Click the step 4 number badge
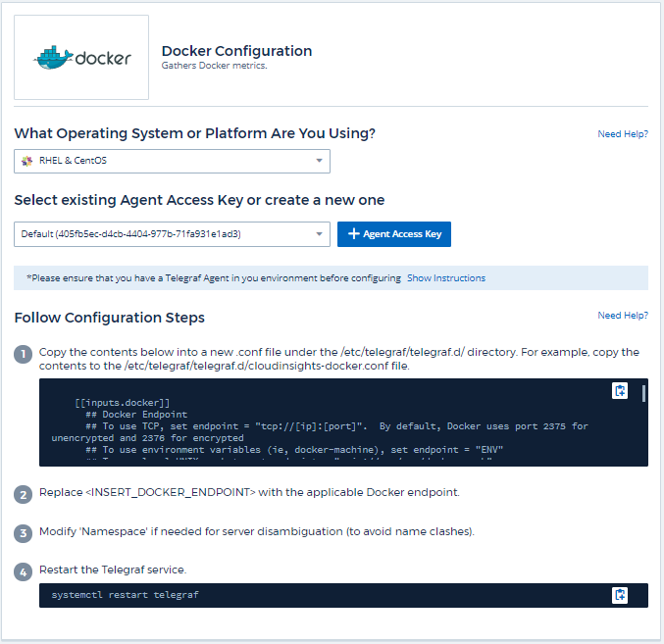 (x=24, y=570)
